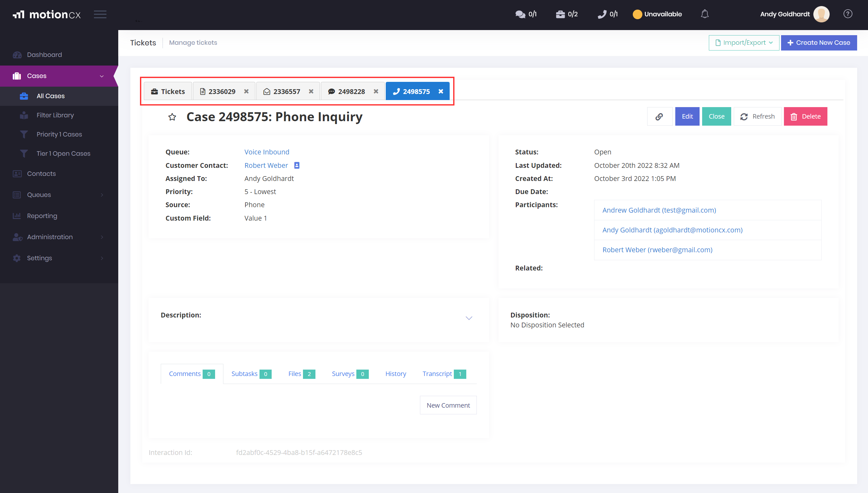Click Andy Goldhardt's profile avatar

[821, 14]
